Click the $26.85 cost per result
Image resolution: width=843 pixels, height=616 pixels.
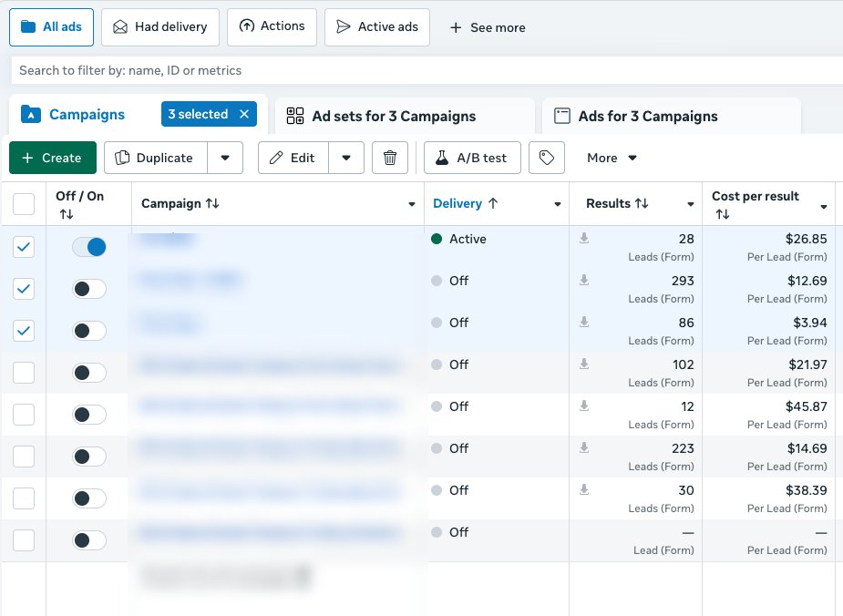[806, 239]
